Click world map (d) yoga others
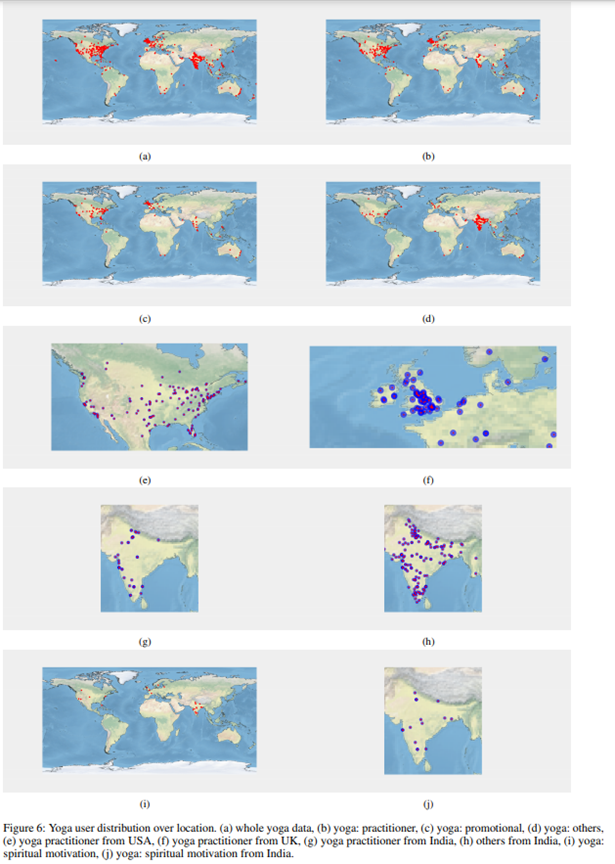615x864 pixels. [433, 234]
